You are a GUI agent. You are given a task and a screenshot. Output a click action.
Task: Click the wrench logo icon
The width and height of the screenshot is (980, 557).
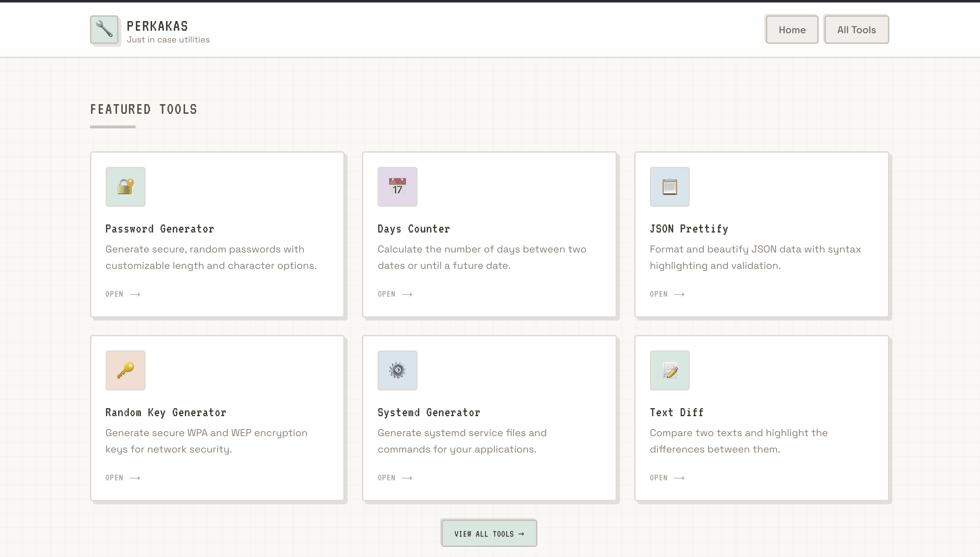(x=104, y=30)
